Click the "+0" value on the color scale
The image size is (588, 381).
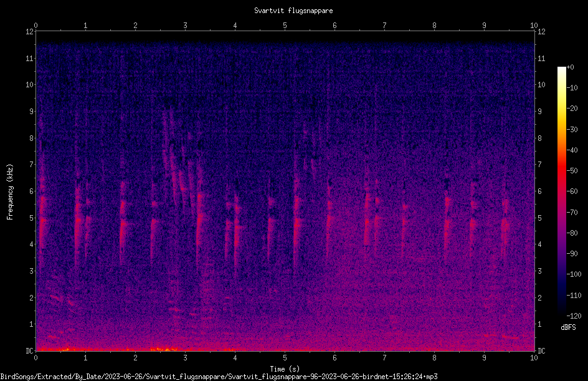pyautogui.click(x=571, y=67)
